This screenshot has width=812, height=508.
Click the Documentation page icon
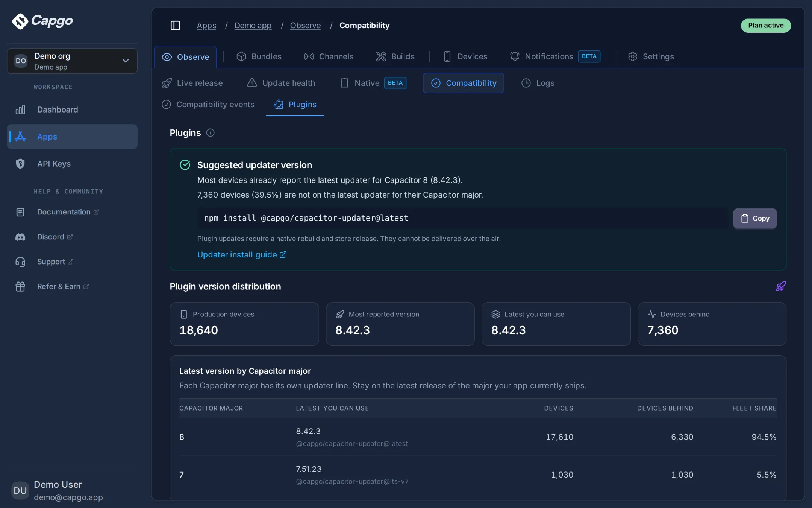point(20,212)
